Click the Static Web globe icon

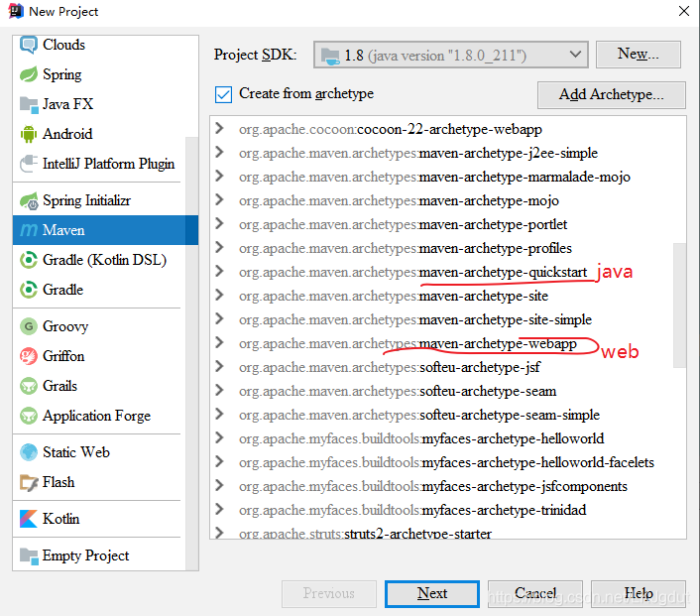click(x=29, y=452)
